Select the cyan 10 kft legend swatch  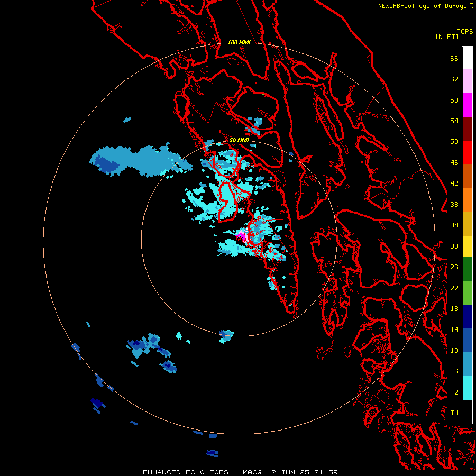467,388
